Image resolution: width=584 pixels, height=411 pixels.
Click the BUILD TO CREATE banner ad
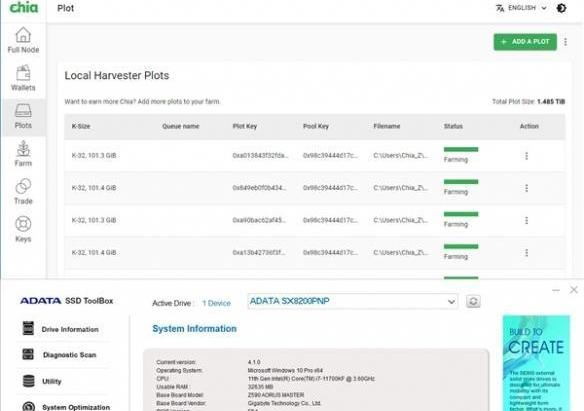click(536, 363)
